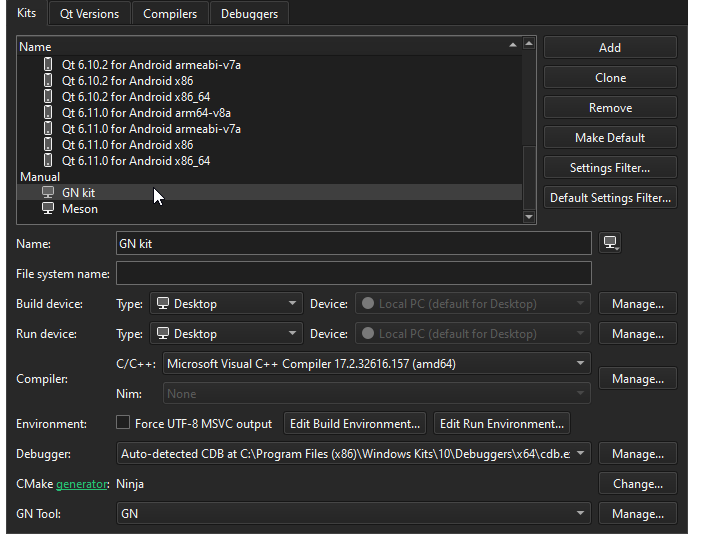Enable Force UTF-8 MSVC output checkbox
707x545 pixels.
(123, 423)
